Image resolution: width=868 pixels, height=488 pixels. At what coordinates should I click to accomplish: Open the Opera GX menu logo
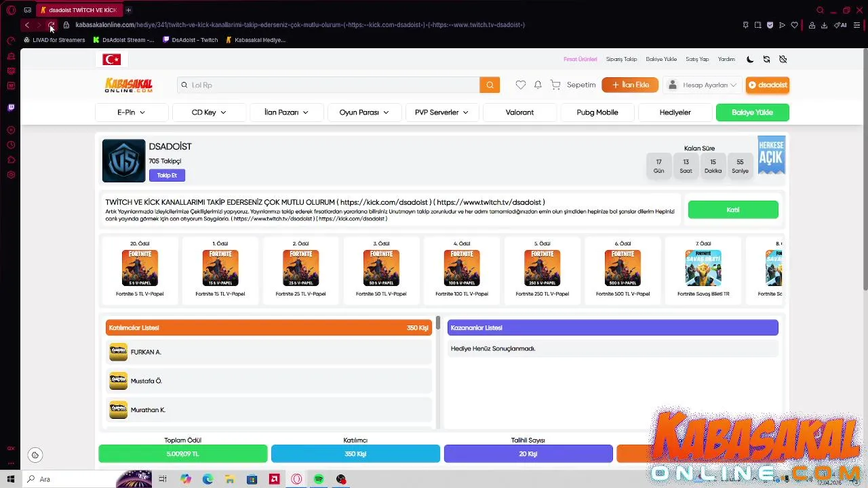[11, 10]
